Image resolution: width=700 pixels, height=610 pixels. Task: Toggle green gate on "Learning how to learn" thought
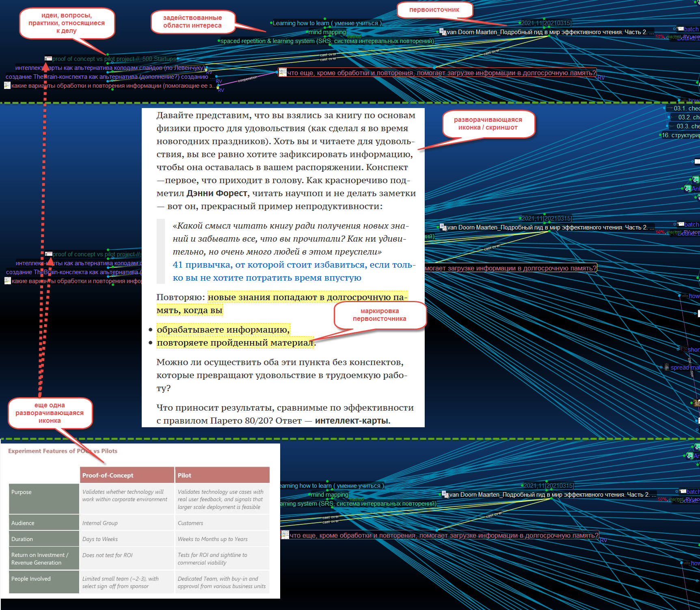[271, 23]
